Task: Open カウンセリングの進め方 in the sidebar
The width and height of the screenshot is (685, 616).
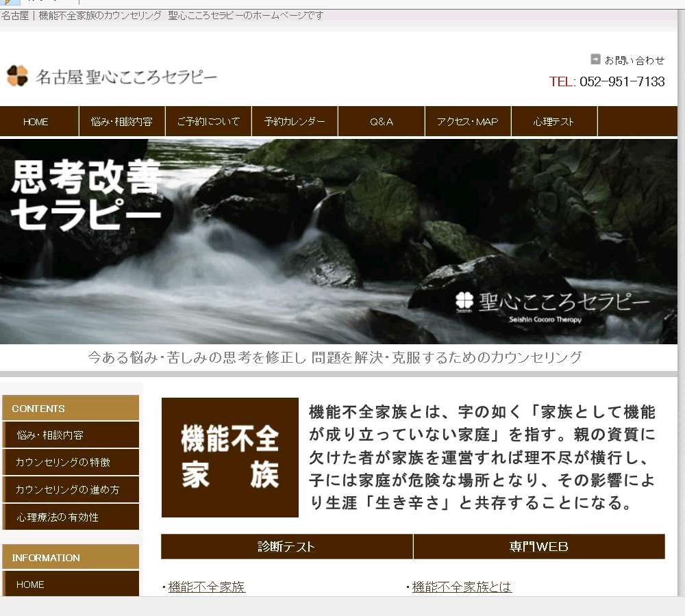Action: [71, 489]
